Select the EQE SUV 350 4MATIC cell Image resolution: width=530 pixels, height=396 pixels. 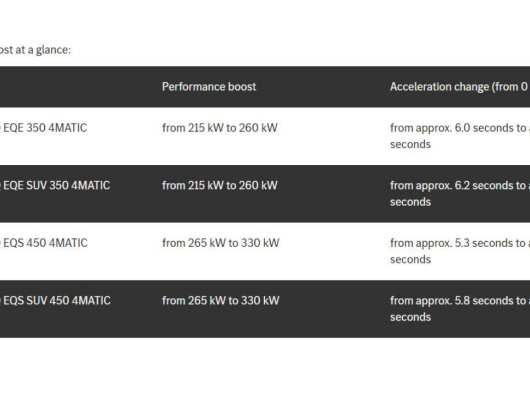(55, 185)
